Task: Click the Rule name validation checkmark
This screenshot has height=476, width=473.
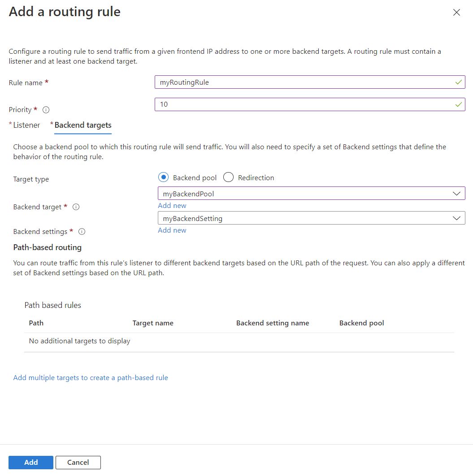Action: [458, 82]
